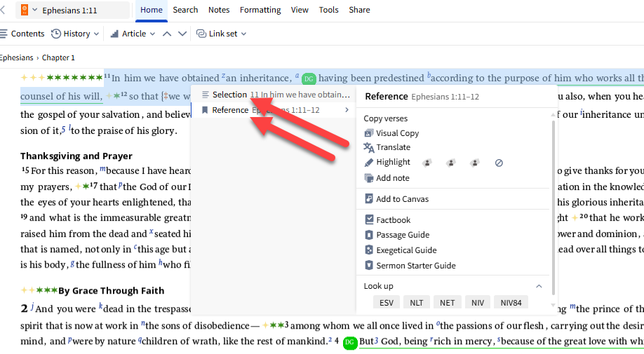Click the Link set chain icon
The image size is (644, 354).
point(201,34)
